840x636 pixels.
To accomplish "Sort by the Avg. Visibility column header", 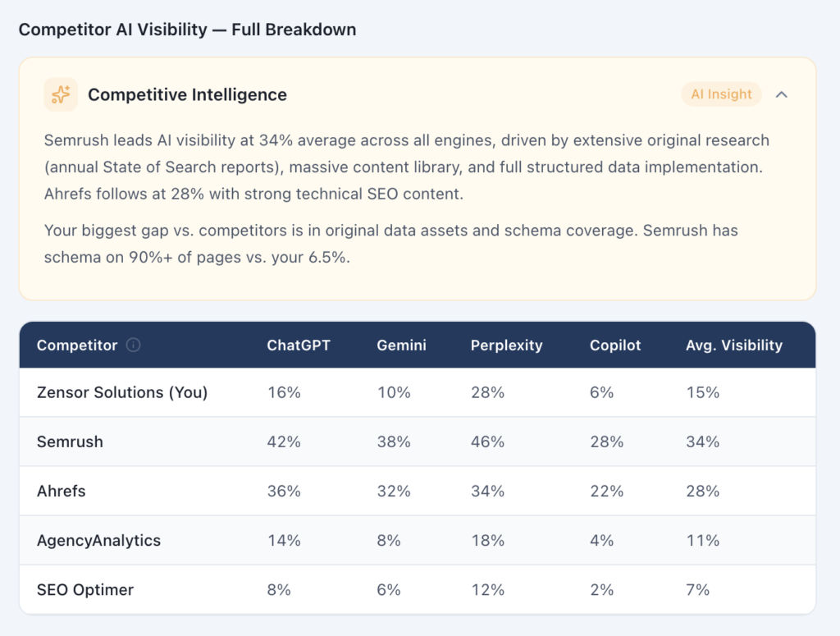I will tap(733, 345).
